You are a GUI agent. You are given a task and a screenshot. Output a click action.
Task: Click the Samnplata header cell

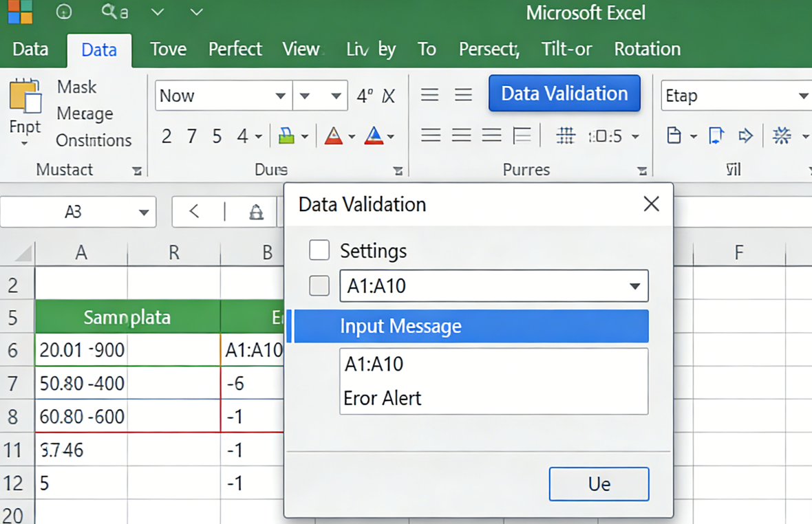point(127,317)
